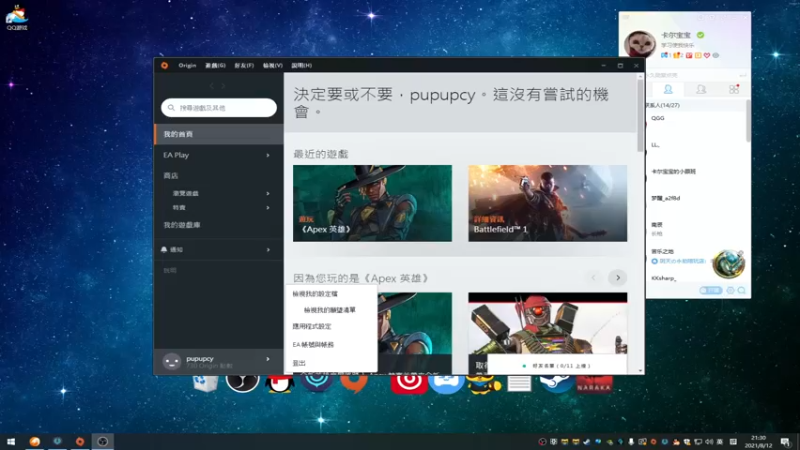Click the Origin game search field
The image size is (800, 450).
click(x=219, y=108)
